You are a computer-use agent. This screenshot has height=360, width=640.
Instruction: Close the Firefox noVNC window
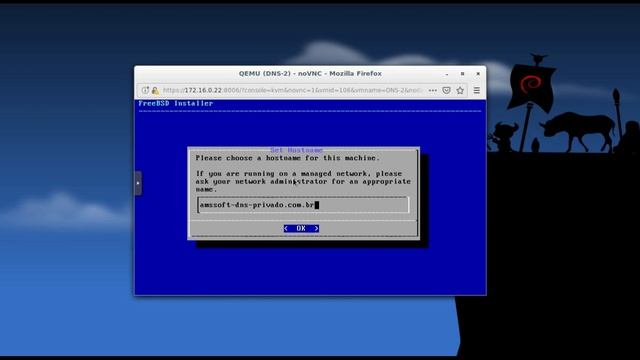tap(478, 74)
